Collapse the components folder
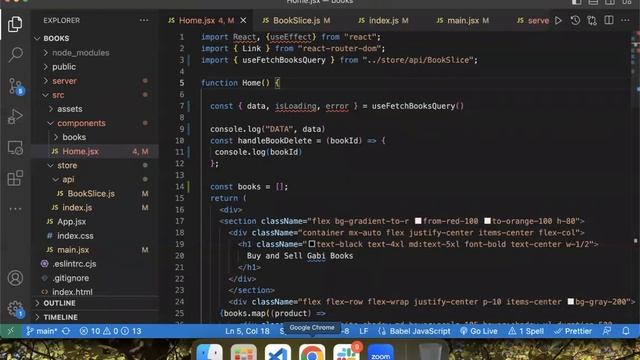 81,123
